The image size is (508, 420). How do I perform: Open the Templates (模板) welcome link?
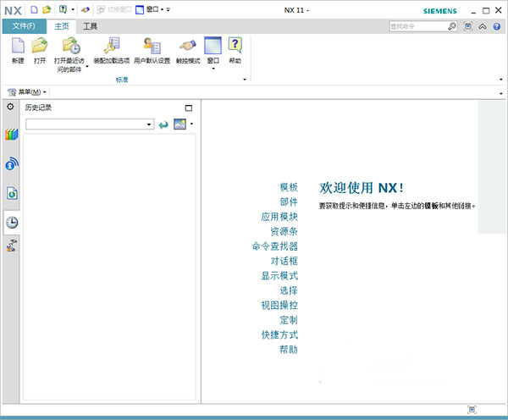tap(289, 187)
